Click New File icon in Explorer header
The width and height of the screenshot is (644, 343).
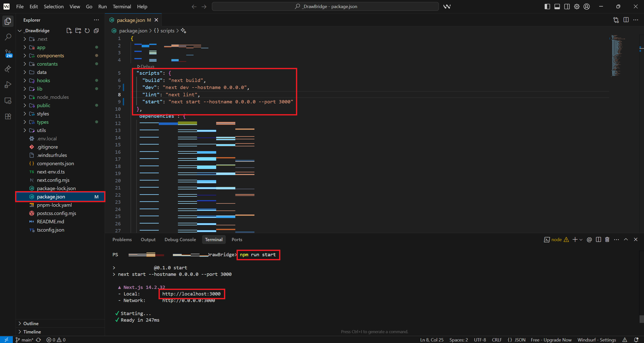point(69,31)
